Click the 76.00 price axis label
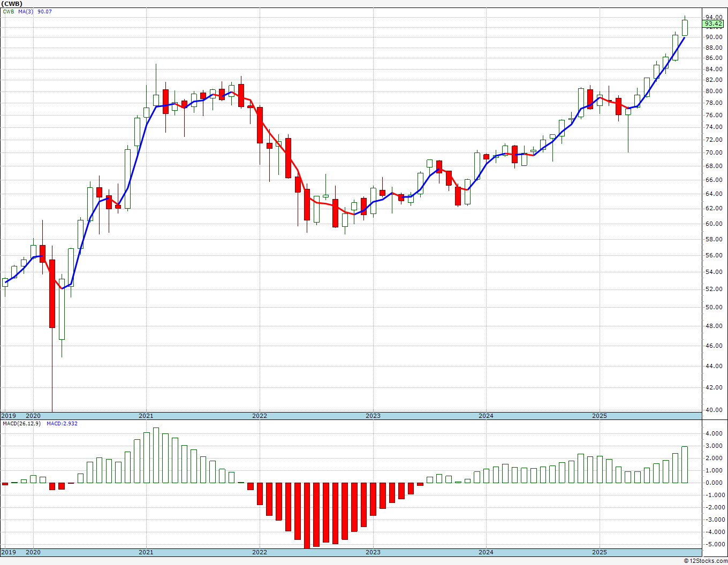 point(714,115)
